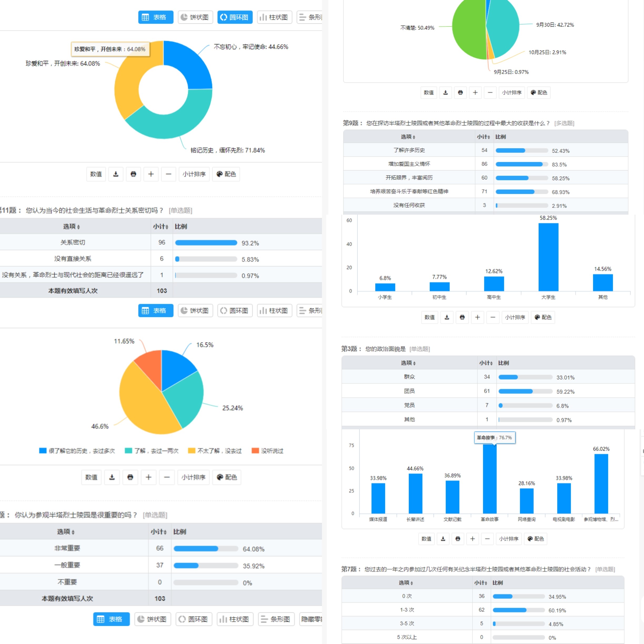This screenshot has width=644, height=644.
Task: Sort question 9 table by 小计
Action: tap(483, 137)
